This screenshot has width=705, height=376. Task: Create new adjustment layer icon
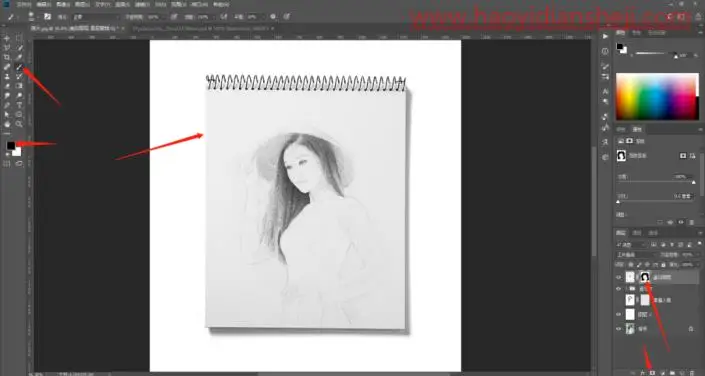coord(663,372)
